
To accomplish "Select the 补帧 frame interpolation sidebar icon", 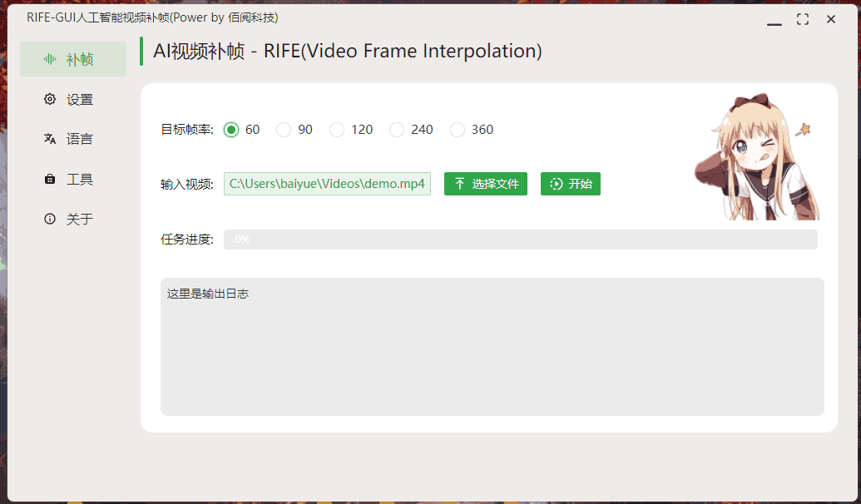I will 50,59.
